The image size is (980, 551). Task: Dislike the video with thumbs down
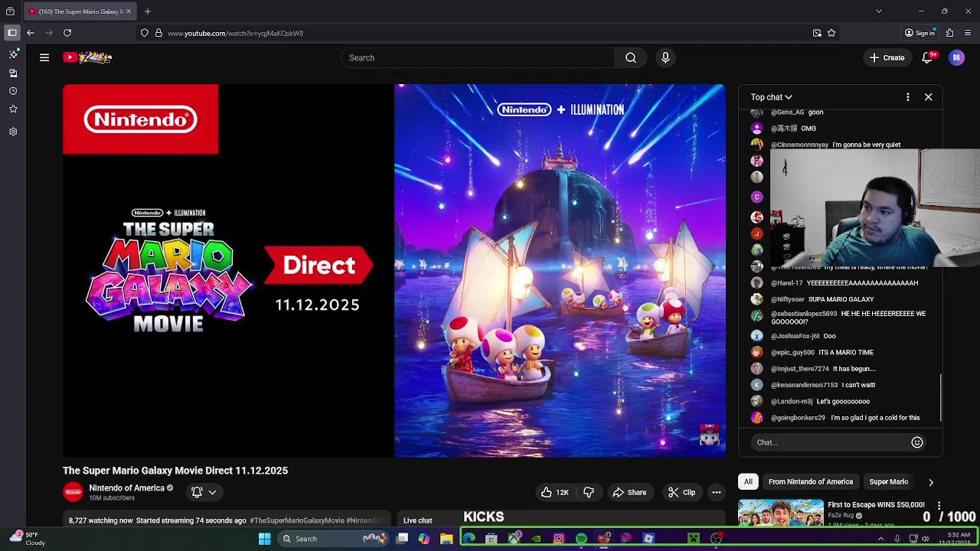point(589,492)
